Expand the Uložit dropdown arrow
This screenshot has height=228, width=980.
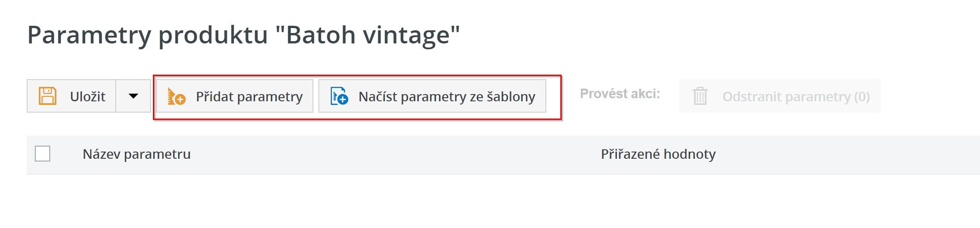pos(133,96)
